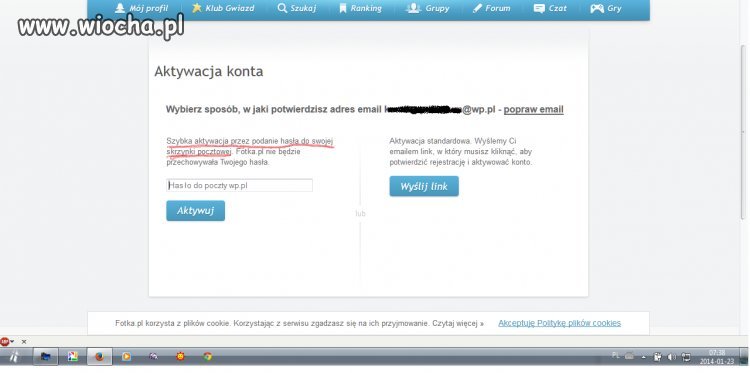Viewport: 750px width, 373px height.
Task: Open the media player taskbar icon
Action: [126, 356]
